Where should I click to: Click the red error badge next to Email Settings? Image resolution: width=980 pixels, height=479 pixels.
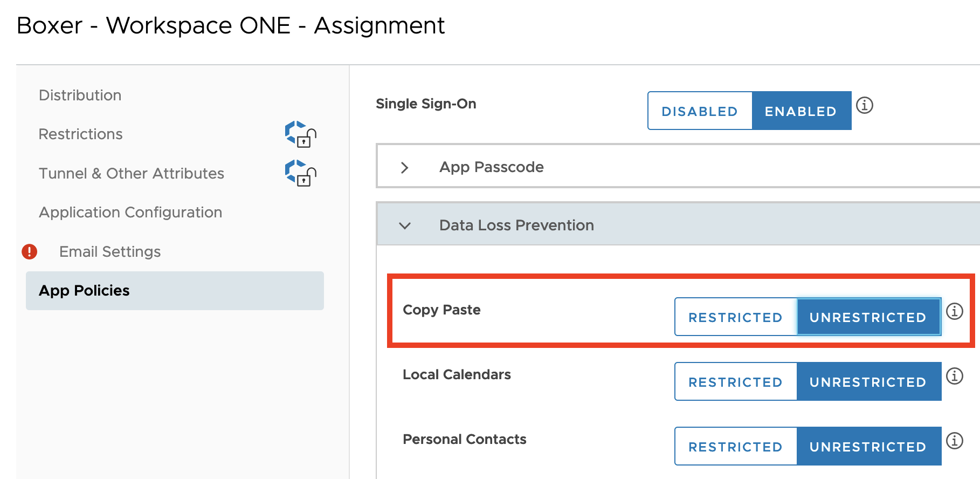(30, 251)
